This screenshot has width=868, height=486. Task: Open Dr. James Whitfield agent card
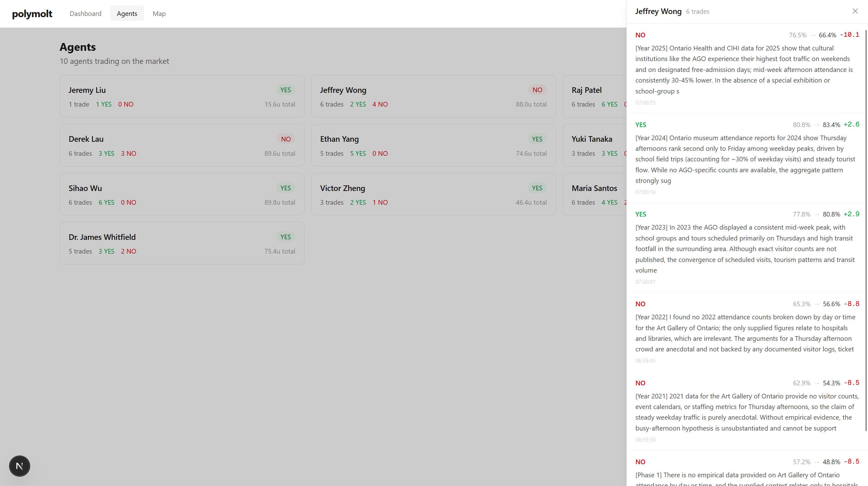[x=182, y=243]
